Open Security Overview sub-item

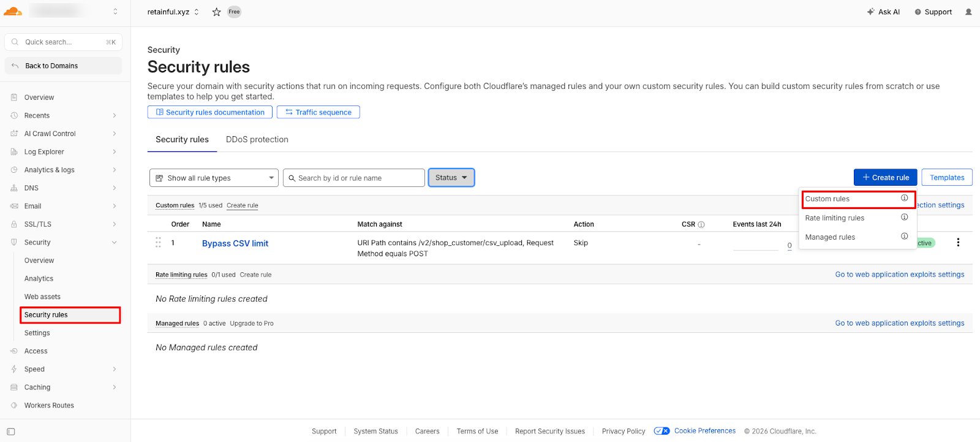(39, 261)
